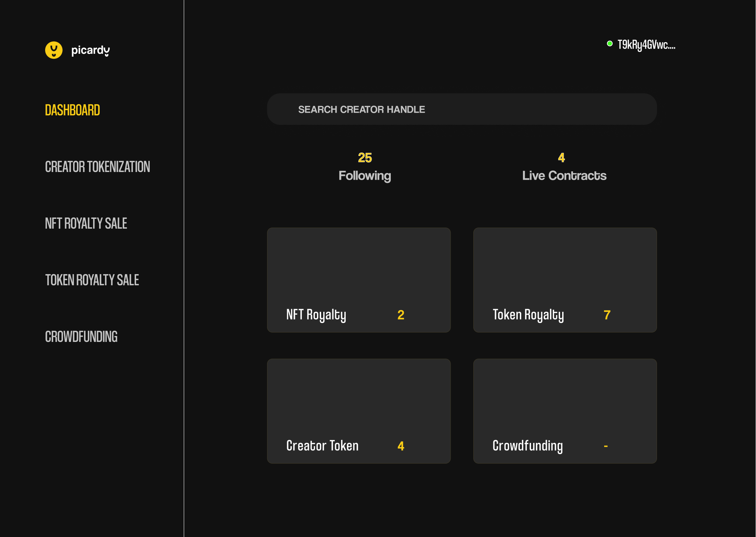View the Live Contracts stat
The width and height of the screenshot is (756, 537).
pos(564,176)
